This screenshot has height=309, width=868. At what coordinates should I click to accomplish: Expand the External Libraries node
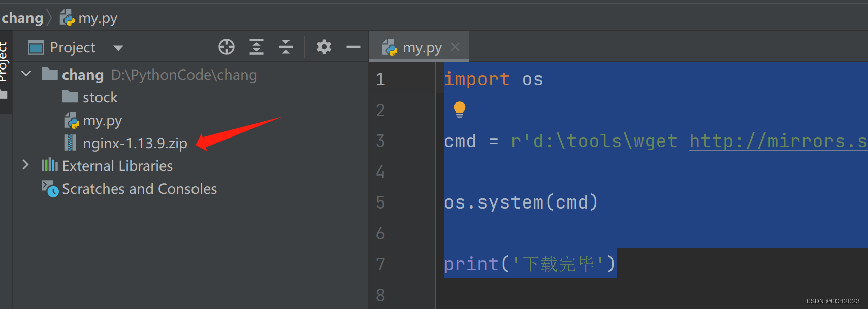point(25,165)
